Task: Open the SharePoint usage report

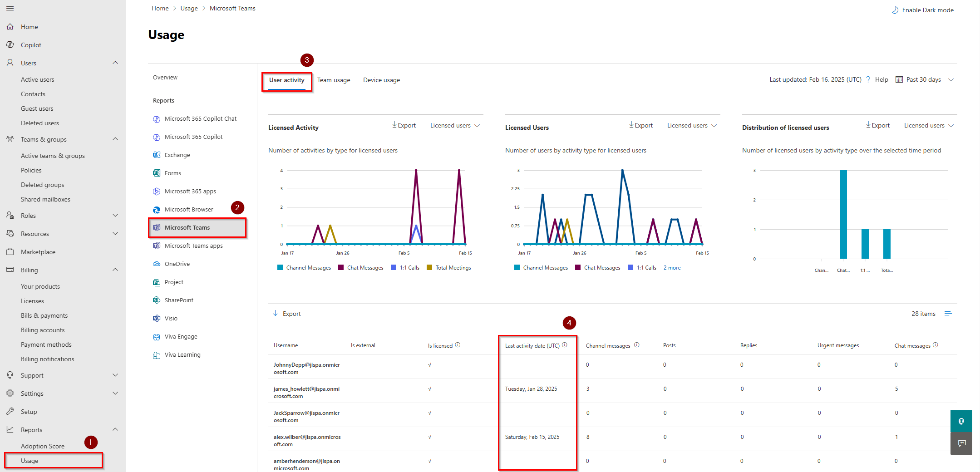Action: (x=178, y=300)
